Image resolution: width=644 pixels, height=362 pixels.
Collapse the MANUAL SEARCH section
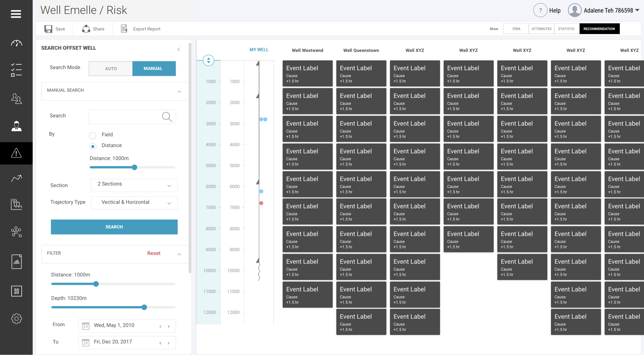coord(179,92)
